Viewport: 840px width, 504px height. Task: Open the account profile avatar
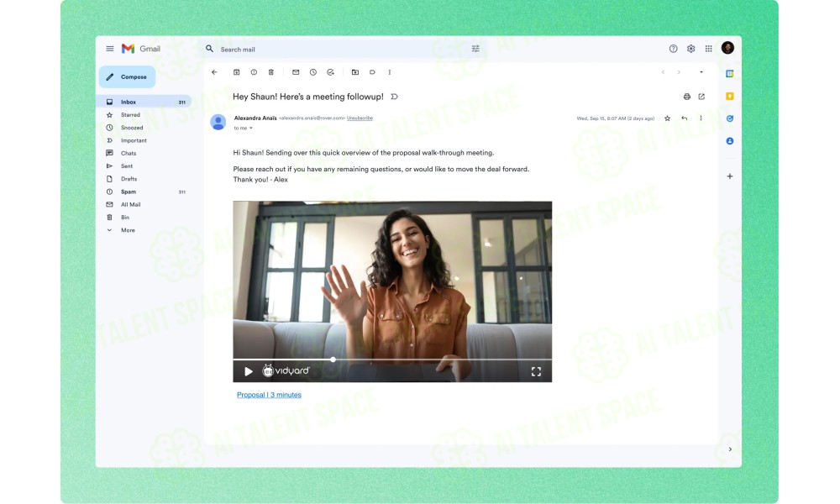[727, 48]
